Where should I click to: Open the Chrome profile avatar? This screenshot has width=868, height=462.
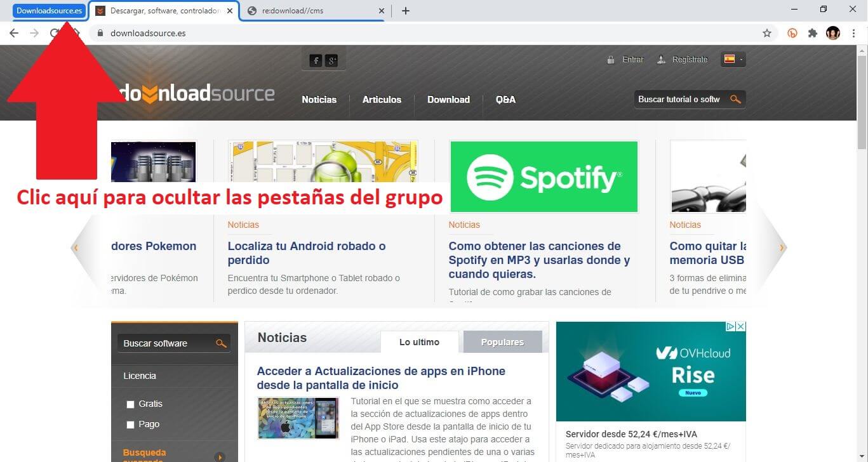[833, 33]
